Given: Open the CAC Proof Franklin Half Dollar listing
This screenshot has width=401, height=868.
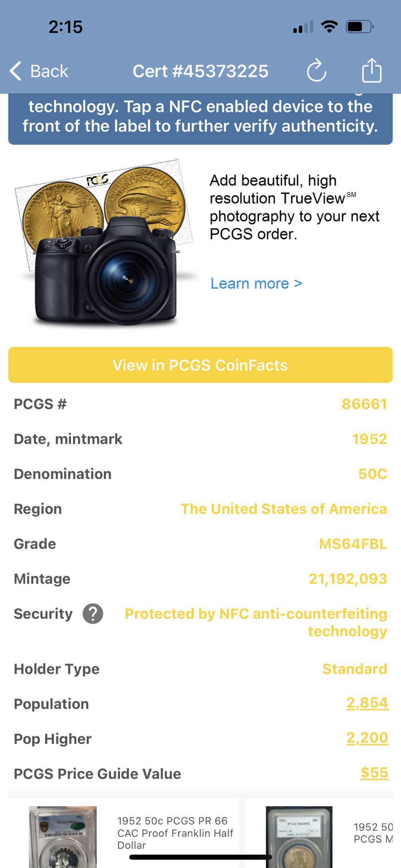Looking at the screenshot, I should pyautogui.click(x=175, y=833).
